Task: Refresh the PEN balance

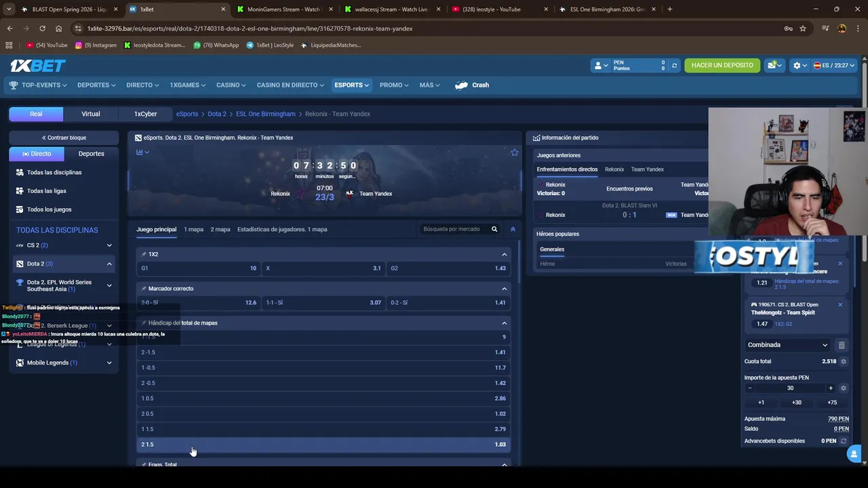Action: (674, 66)
